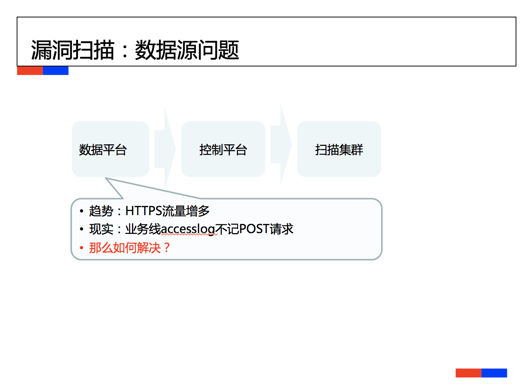Select the blue block under the title
Image resolution: width=532 pixels, height=392 pixels.
55,71
